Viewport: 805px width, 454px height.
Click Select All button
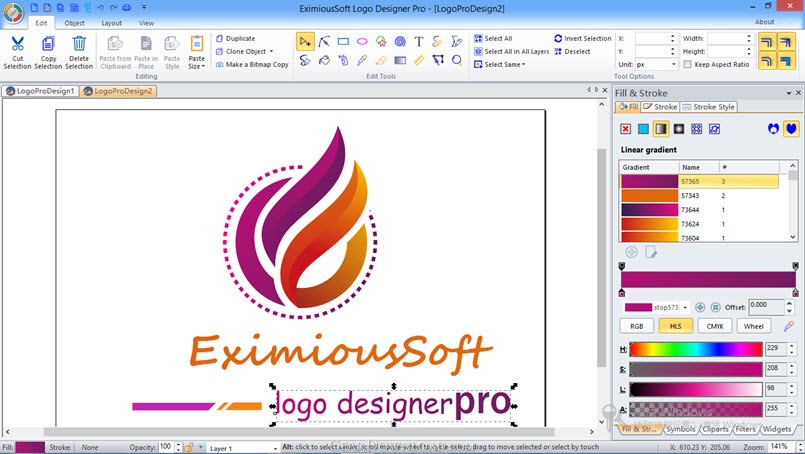click(493, 39)
